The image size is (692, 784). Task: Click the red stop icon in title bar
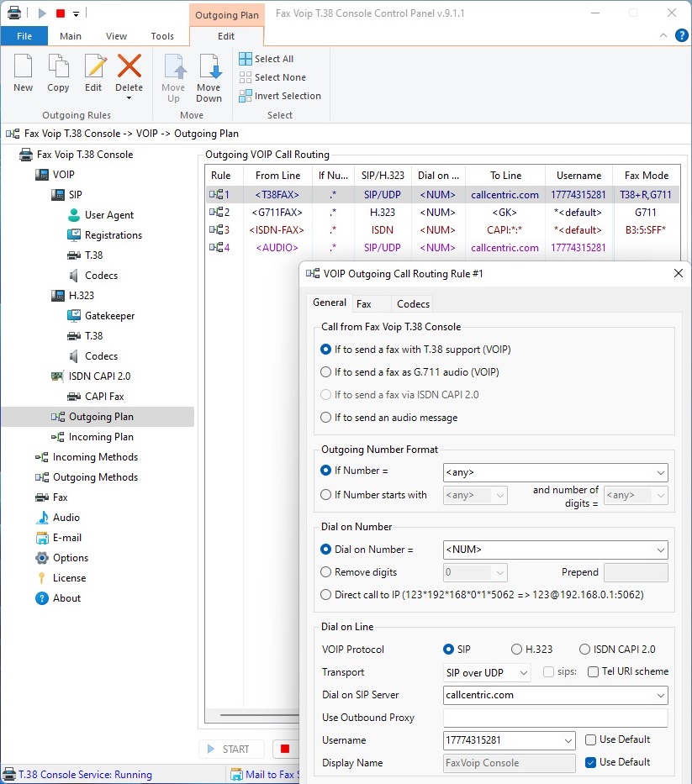click(x=61, y=13)
